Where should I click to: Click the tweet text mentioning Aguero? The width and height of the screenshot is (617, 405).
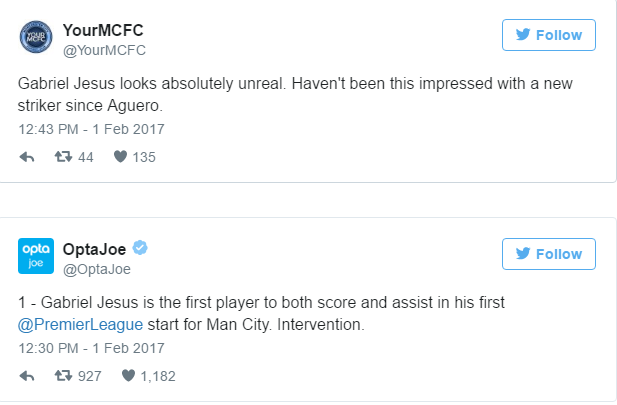(295, 94)
